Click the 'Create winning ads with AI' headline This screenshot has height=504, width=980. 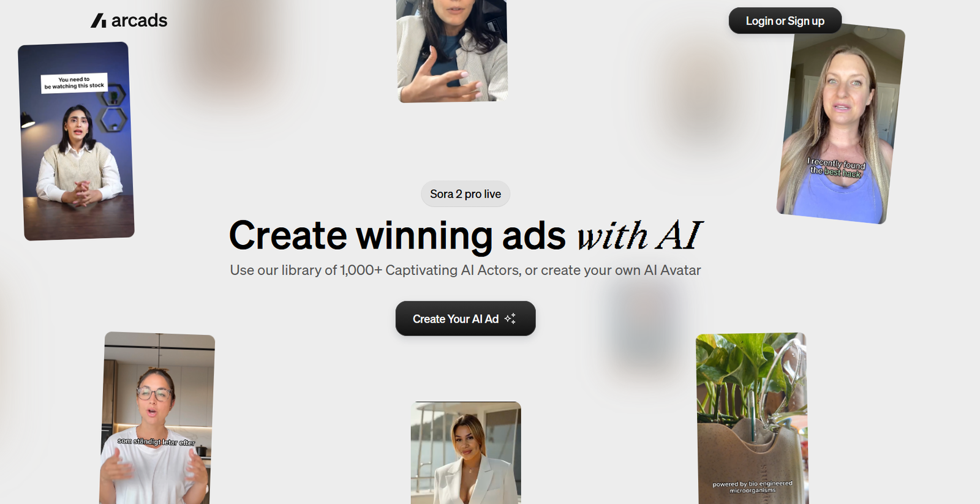pyautogui.click(x=466, y=235)
